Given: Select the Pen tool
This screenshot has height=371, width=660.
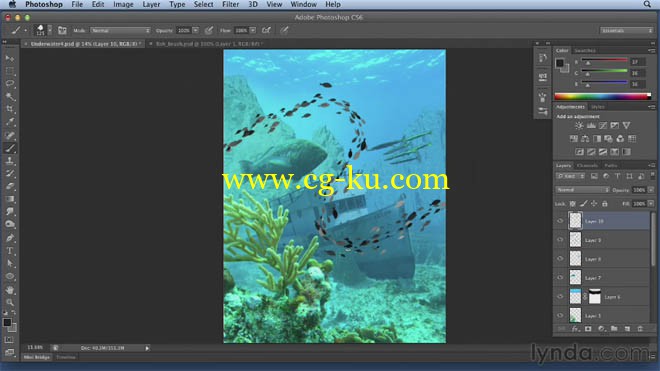Looking at the screenshot, I should pyautogui.click(x=10, y=238).
